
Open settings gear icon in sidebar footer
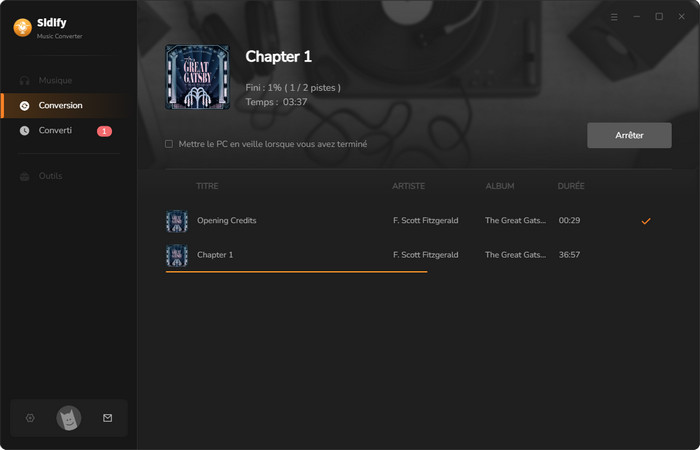(30, 418)
